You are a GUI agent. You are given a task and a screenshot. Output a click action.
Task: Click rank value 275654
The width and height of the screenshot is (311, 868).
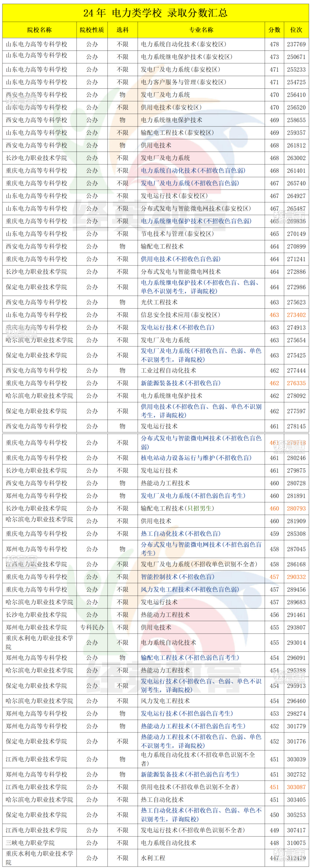click(296, 340)
